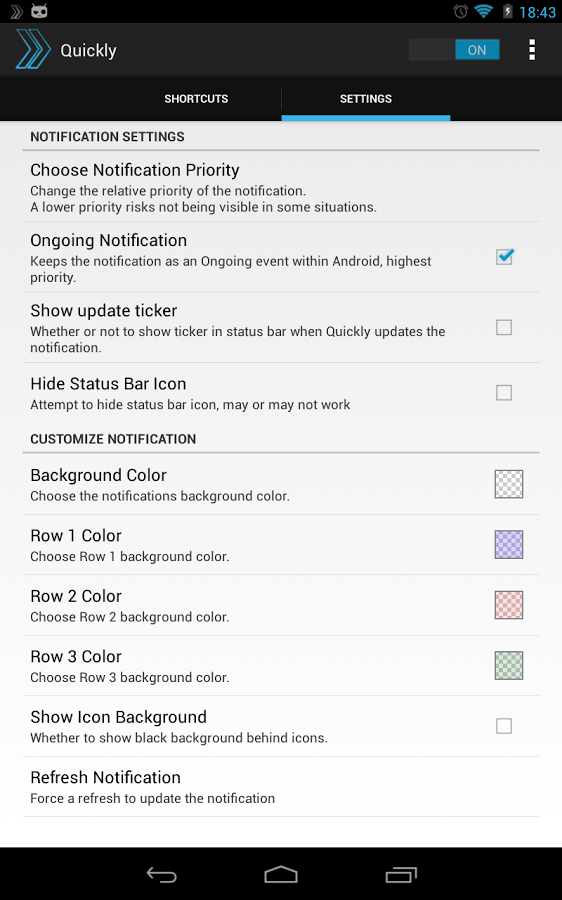Enable the Show update ticker checkbox
Viewport: 562px width, 900px height.
(504, 327)
